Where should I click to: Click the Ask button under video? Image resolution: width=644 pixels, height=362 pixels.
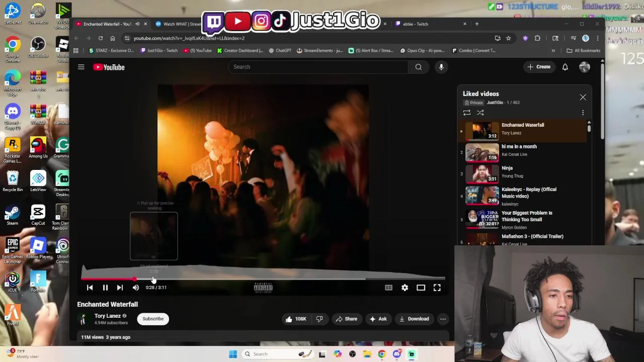click(378, 319)
